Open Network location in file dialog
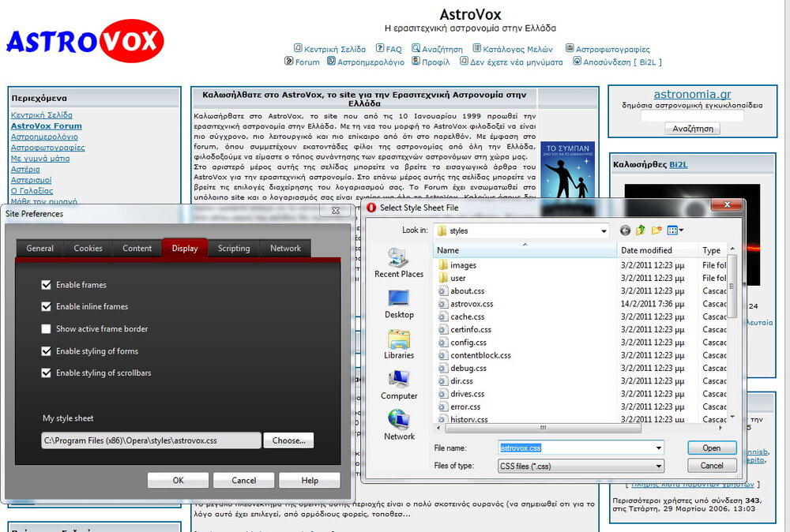 (x=399, y=425)
